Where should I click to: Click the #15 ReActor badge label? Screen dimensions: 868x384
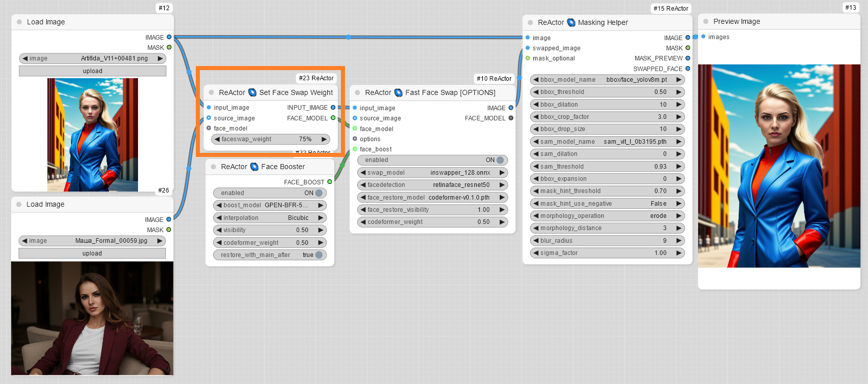(x=671, y=8)
